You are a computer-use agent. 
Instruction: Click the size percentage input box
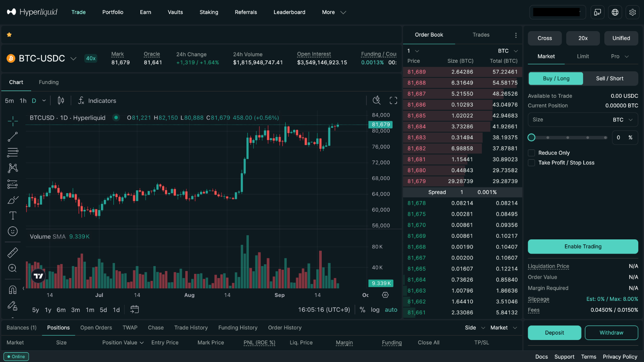tap(625, 138)
